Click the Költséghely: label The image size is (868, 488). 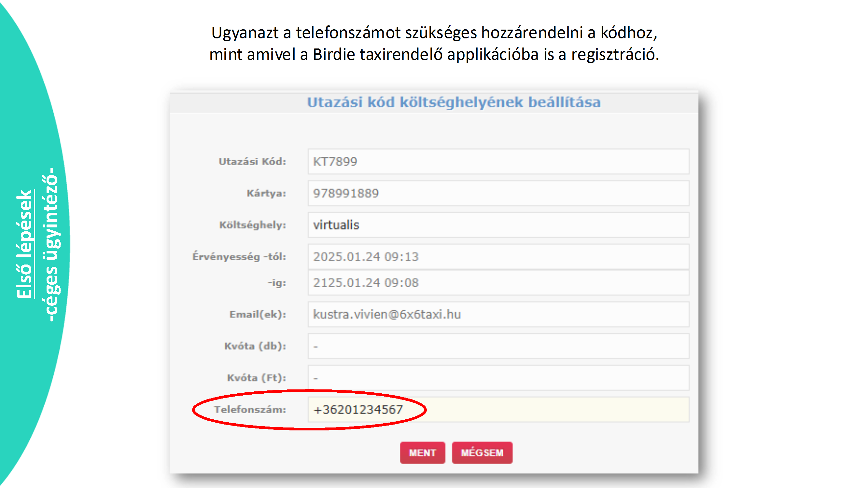[253, 225]
